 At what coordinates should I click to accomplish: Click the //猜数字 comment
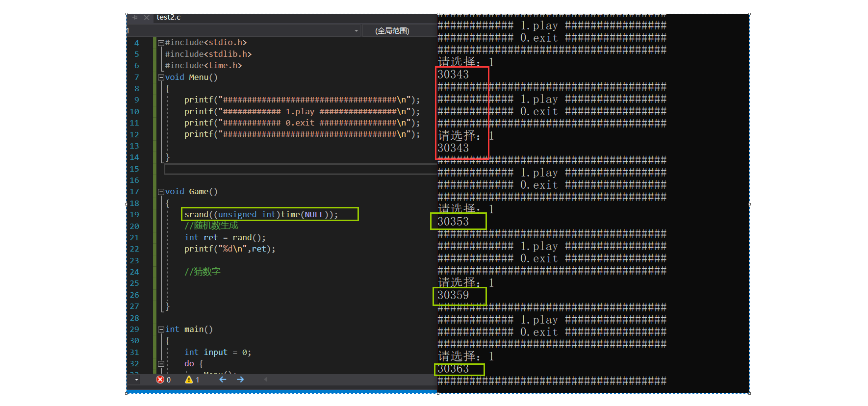pos(203,272)
